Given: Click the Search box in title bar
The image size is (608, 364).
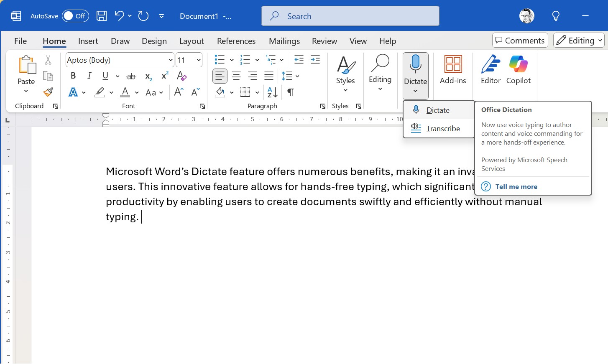Looking at the screenshot, I should (x=350, y=16).
